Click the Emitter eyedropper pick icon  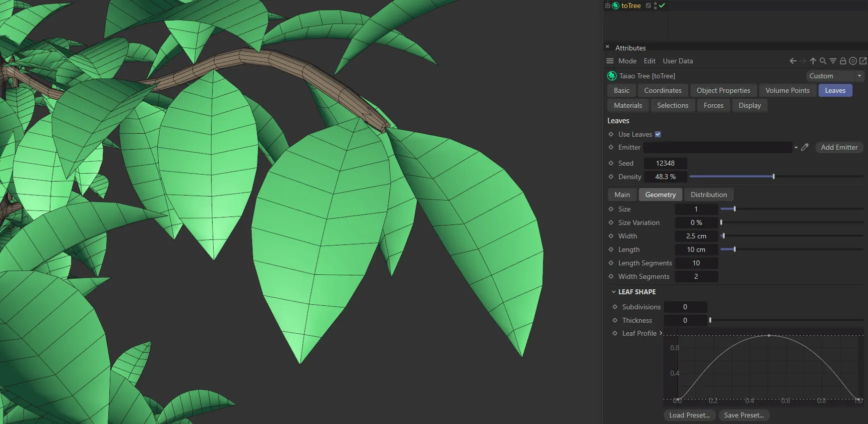(805, 147)
